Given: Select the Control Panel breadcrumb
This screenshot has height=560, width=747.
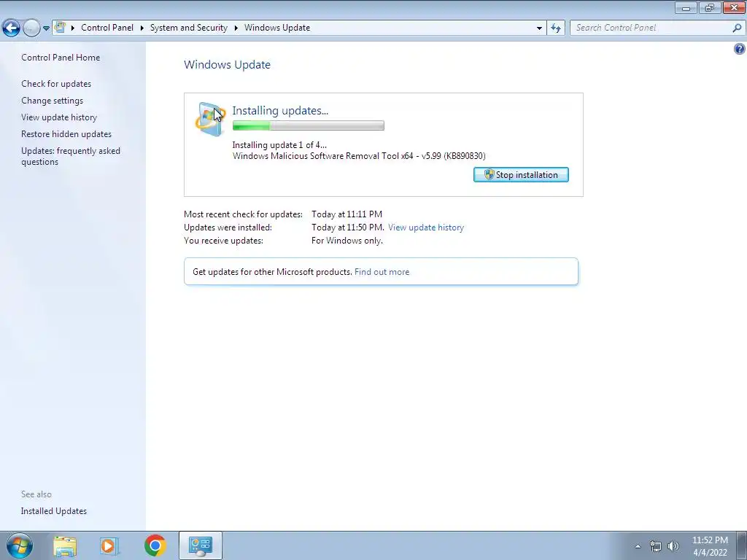Looking at the screenshot, I should pyautogui.click(x=107, y=28).
